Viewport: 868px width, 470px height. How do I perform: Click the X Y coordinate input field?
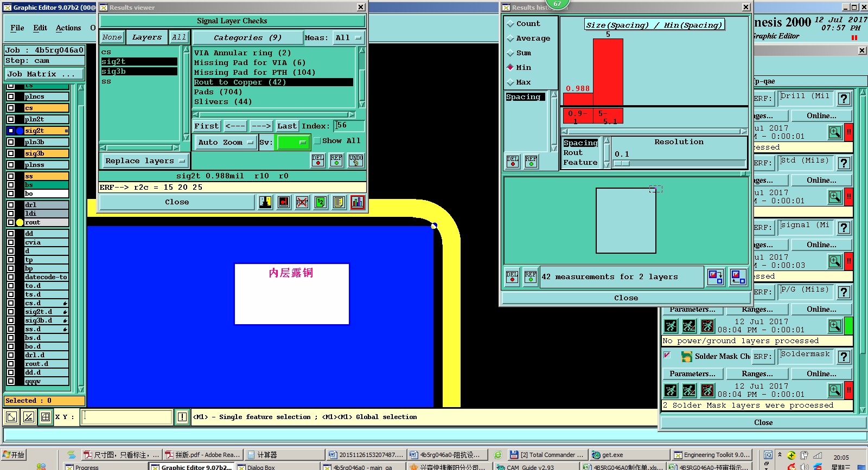pos(126,417)
